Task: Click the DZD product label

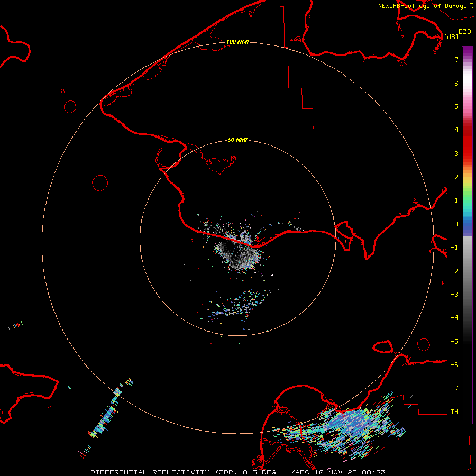Action: (465, 32)
